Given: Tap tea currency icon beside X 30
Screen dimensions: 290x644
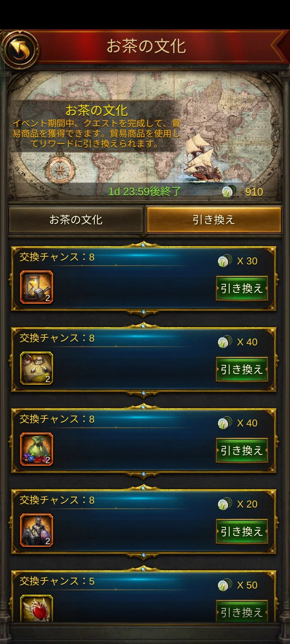Looking at the screenshot, I should point(225,261).
